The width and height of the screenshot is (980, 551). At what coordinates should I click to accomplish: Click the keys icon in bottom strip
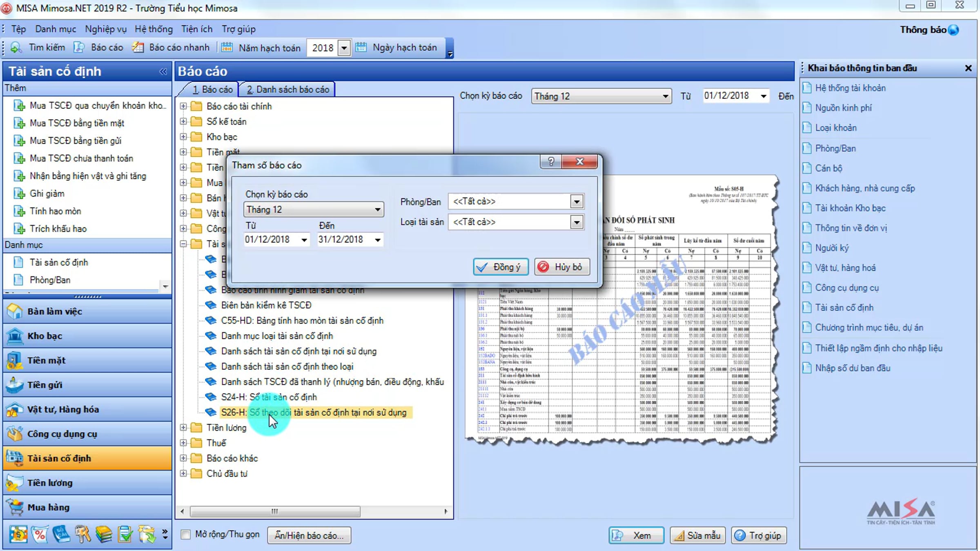tap(82, 534)
